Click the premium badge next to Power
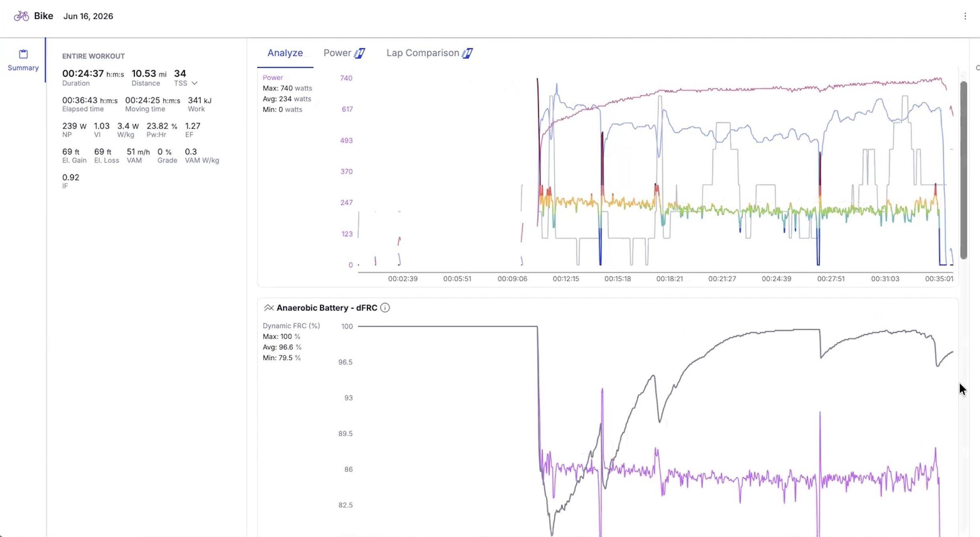980x537 pixels. pos(359,53)
